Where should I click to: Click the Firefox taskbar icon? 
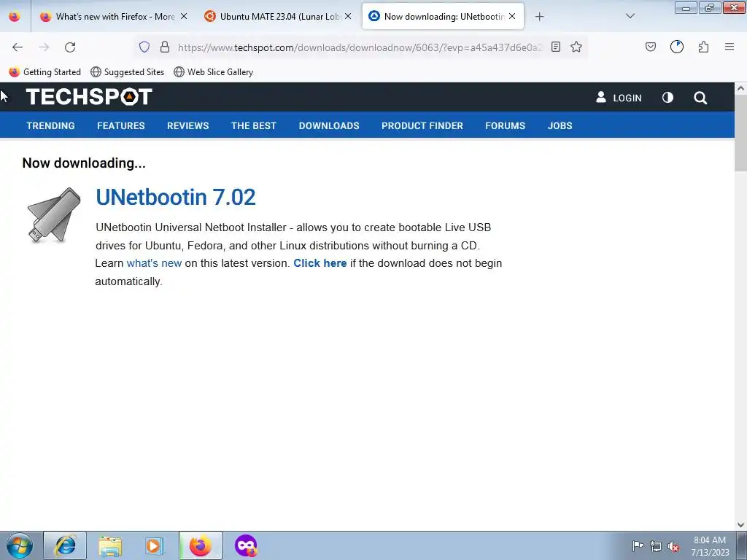pyautogui.click(x=200, y=545)
